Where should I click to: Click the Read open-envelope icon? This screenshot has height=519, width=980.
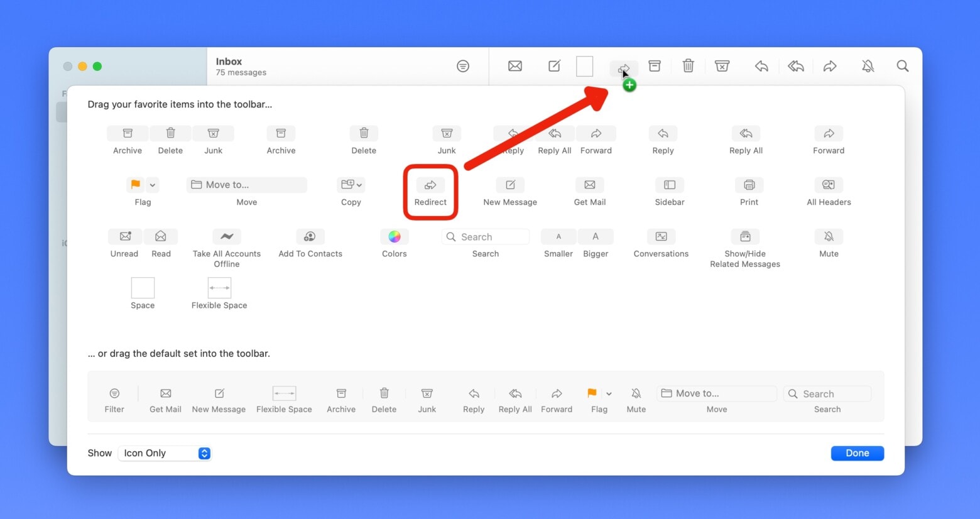click(x=161, y=237)
